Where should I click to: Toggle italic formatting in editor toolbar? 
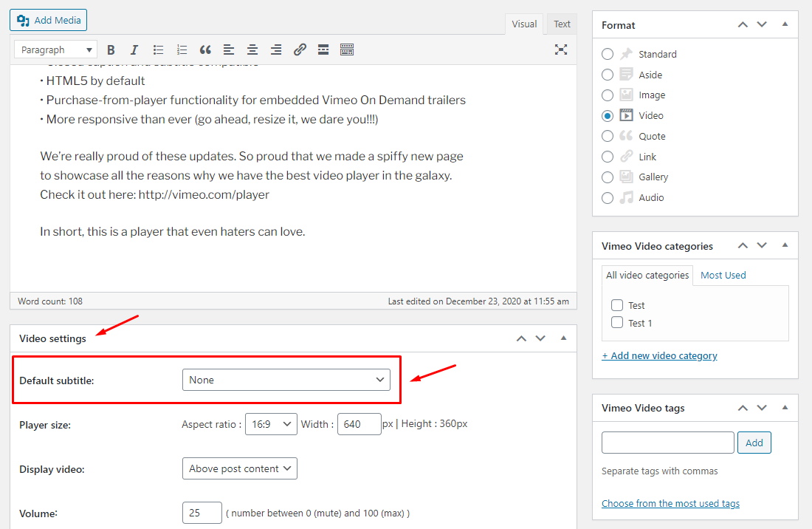pos(134,50)
